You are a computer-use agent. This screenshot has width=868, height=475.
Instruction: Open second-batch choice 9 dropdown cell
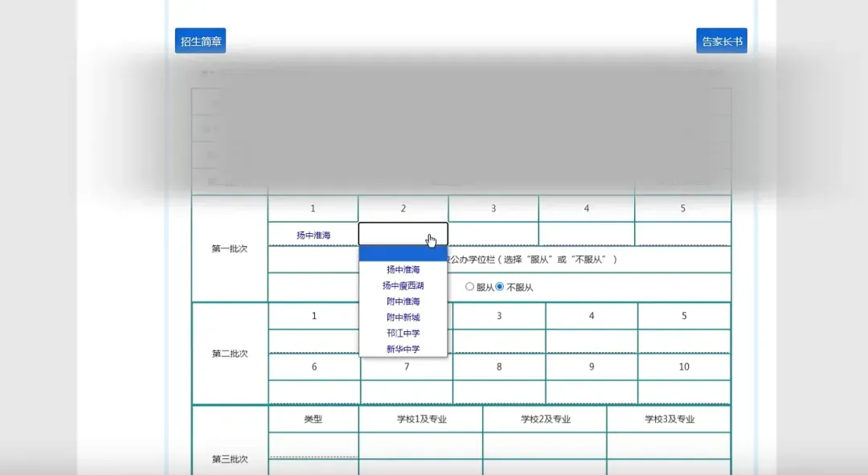(x=592, y=392)
